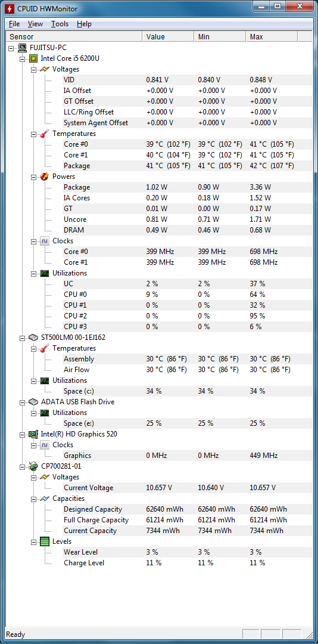Image resolution: width=318 pixels, height=644 pixels.
Task: Open the Tools menu
Action: 60,24
